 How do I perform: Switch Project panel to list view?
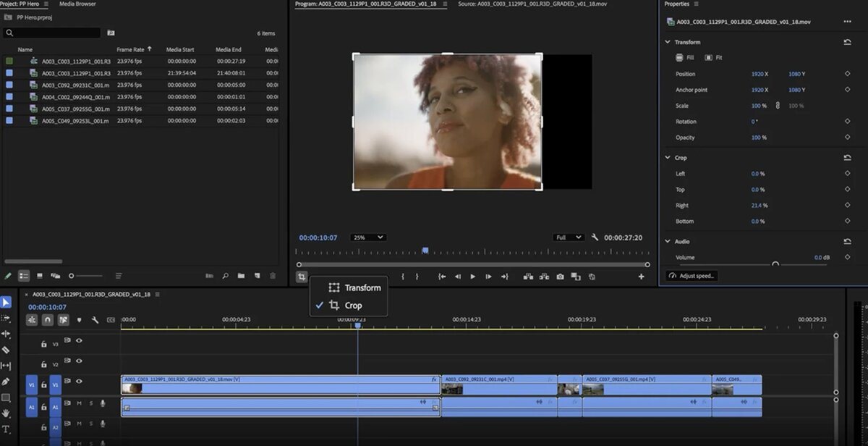tap(23, 276)
